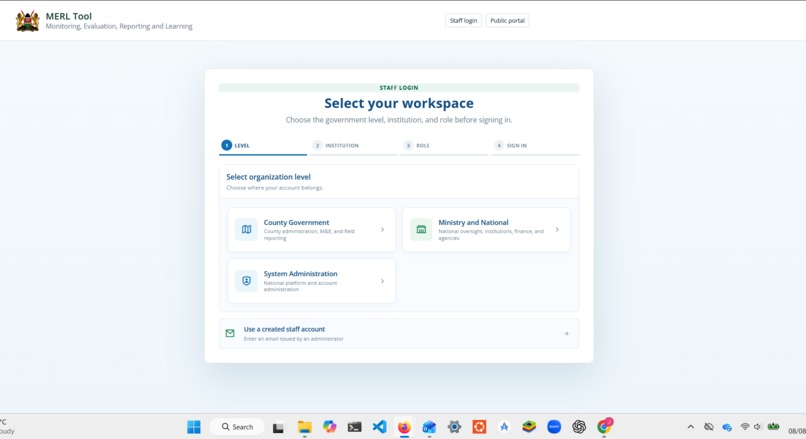Click the MERL Tool title text

(69, 16)
